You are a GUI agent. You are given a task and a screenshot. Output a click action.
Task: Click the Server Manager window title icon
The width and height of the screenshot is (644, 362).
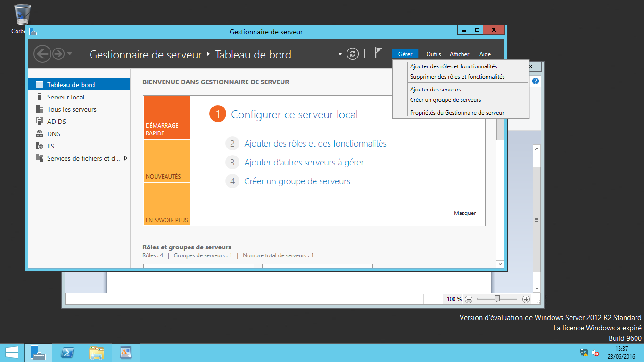[x=33, y=32]
